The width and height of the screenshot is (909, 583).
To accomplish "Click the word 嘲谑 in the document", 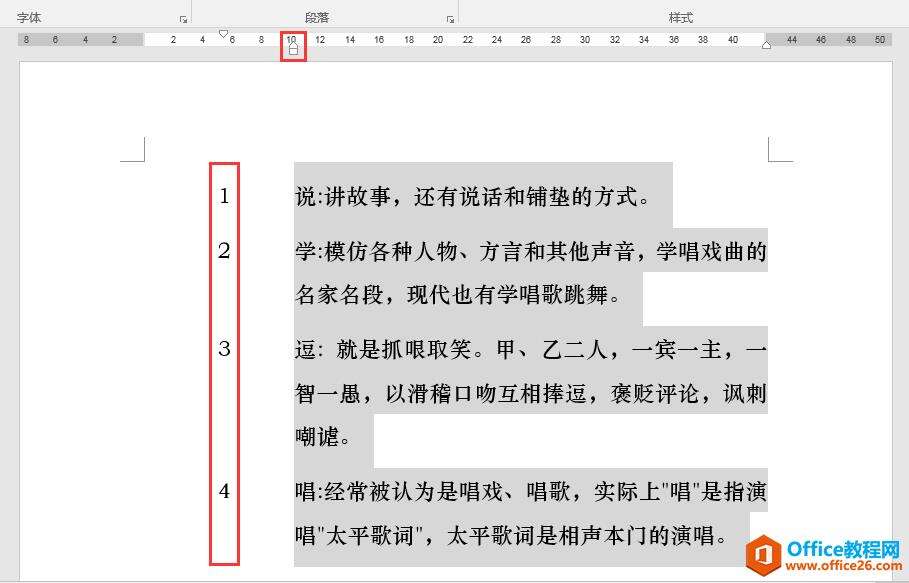I will click(x=317, y=436).
